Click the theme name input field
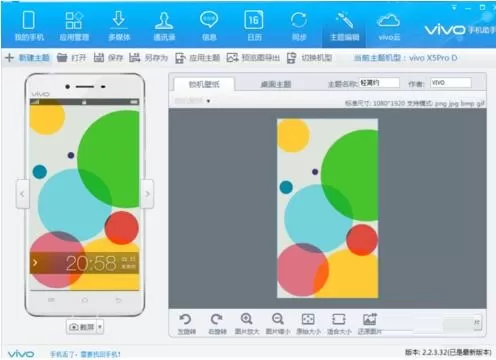 [x=379, y=83]
